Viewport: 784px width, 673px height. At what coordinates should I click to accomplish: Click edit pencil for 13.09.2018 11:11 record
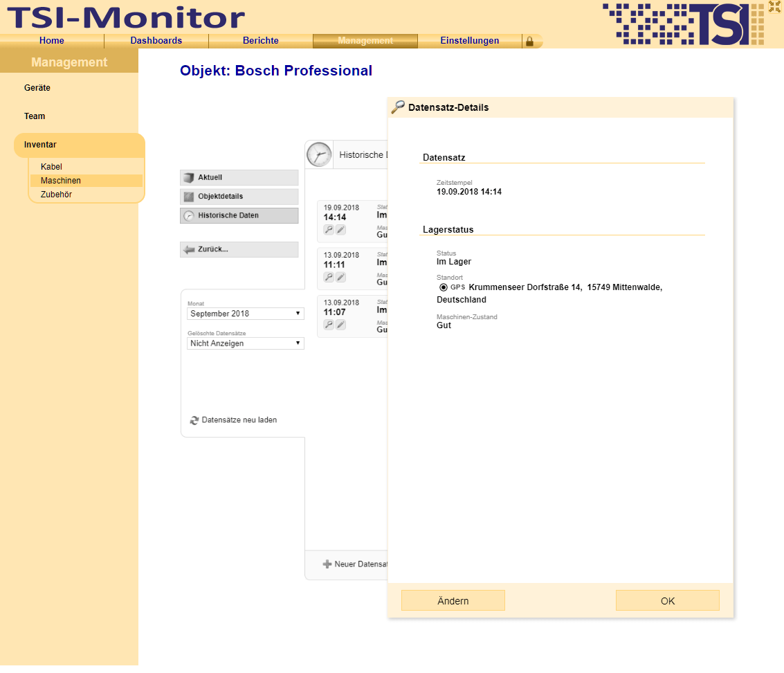(340, 277)
